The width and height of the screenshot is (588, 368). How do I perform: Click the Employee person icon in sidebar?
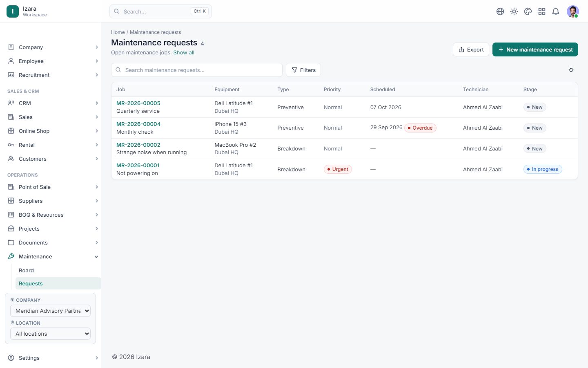click(11, 61)
